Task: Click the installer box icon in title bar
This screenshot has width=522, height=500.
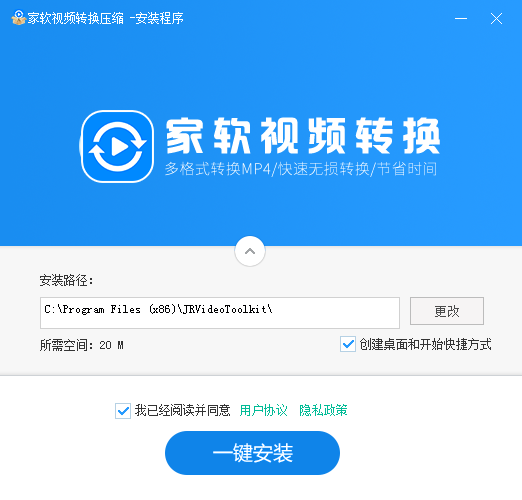Action: 19,18
